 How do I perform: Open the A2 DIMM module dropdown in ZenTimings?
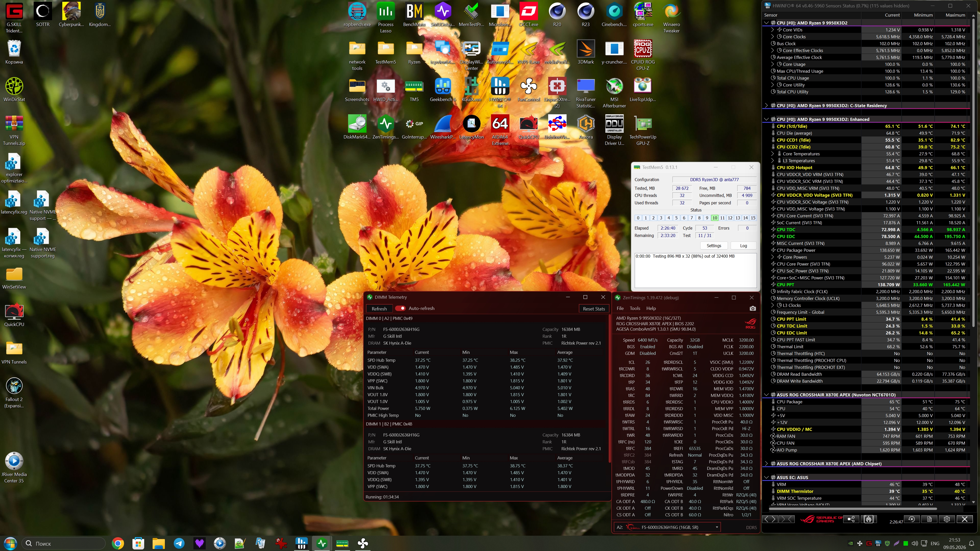[667, 528]
